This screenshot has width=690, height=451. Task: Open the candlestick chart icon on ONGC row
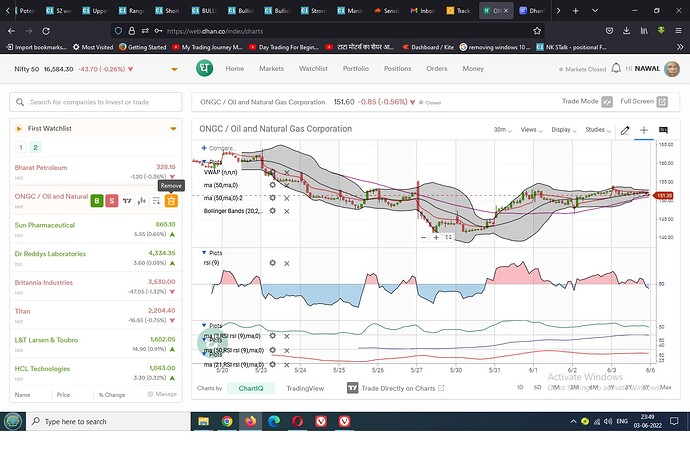[142, 201]
